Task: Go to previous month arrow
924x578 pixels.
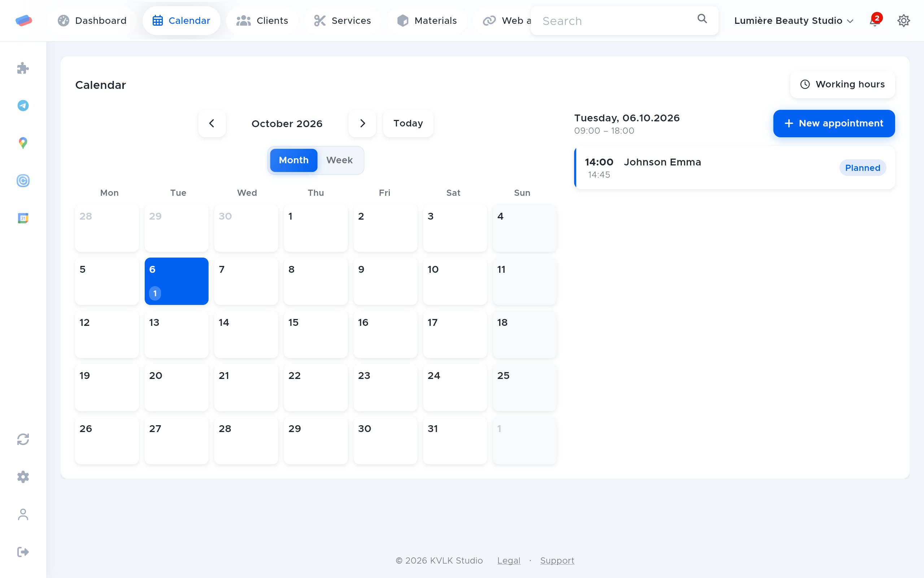Action: click(212, 123)
